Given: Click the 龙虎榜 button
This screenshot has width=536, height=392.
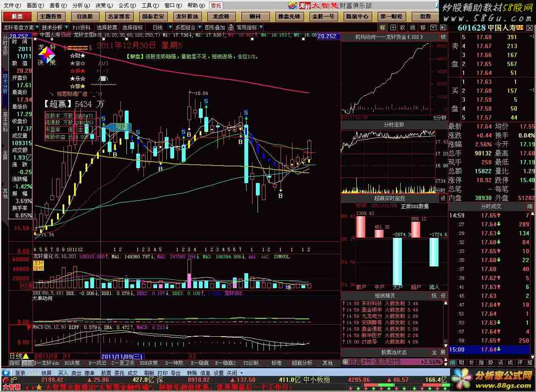Looking at the screenshot, I should coord(221,17).
